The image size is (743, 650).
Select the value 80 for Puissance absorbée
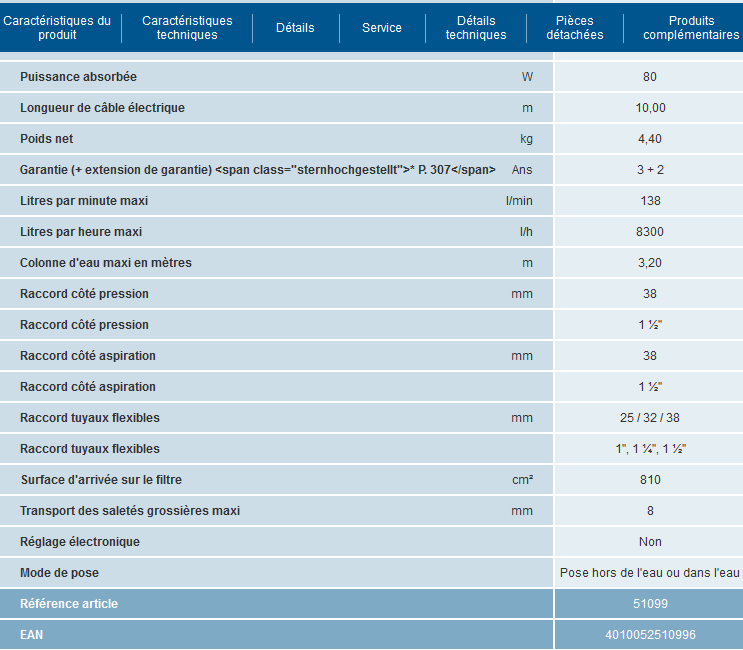point(650,77)
